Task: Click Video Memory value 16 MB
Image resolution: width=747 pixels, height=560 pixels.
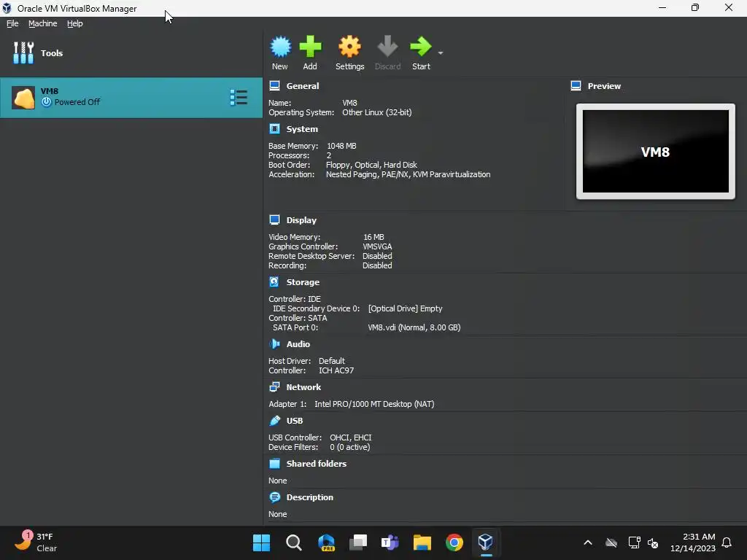Action: 373,237
